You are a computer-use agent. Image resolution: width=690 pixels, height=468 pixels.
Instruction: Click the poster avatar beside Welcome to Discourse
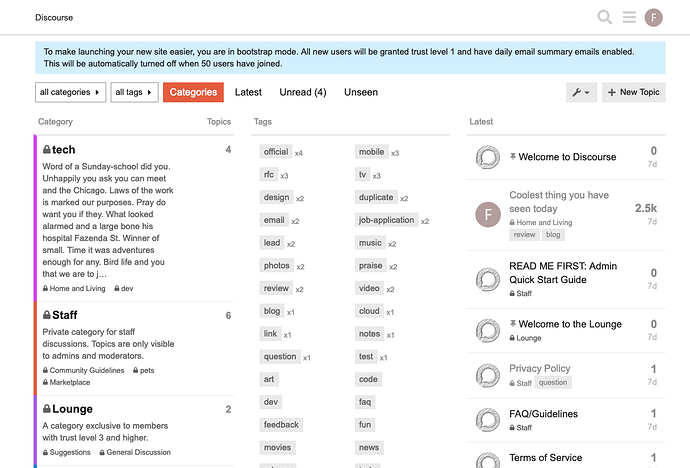coord(488,157)
